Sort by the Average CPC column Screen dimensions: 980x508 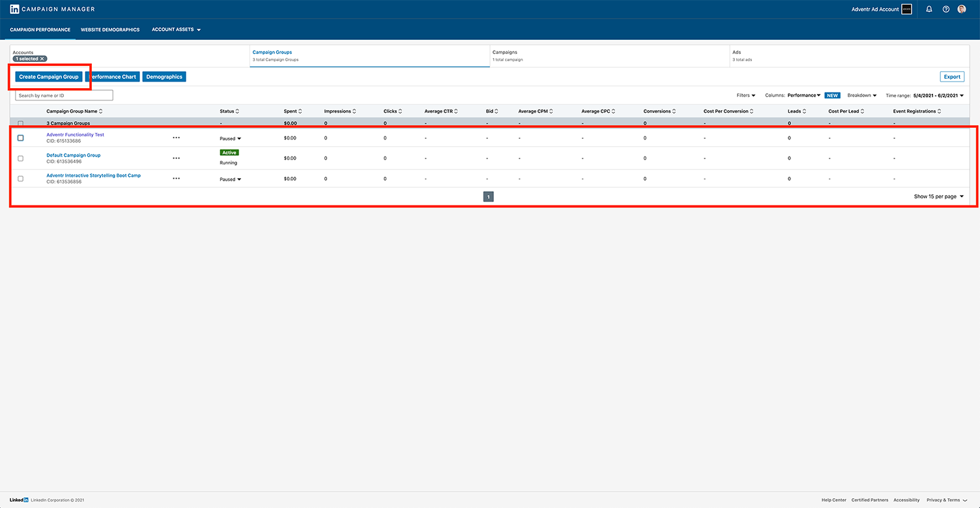pos(598,112)
